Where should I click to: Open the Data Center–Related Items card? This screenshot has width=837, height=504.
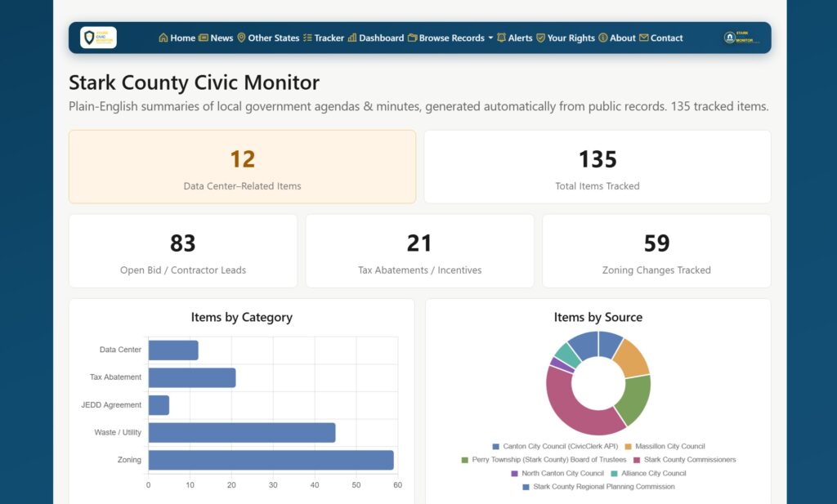pyautogui.click(x=242, y=167)
